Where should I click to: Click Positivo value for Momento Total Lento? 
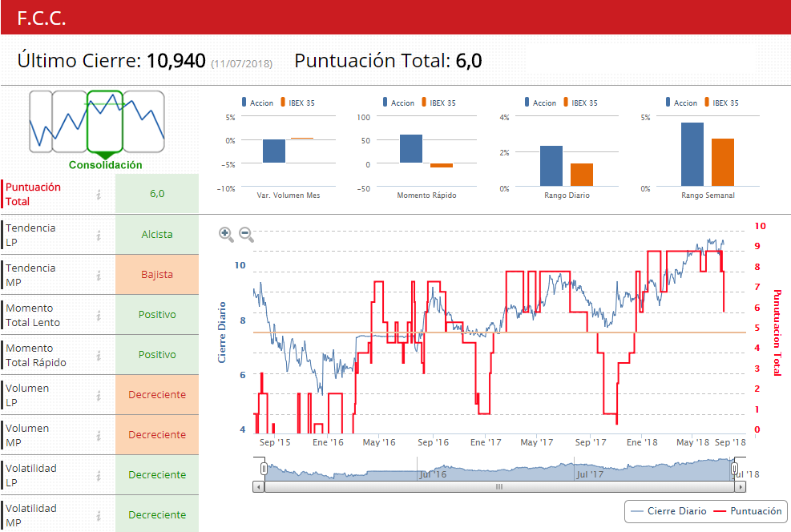(x=157, y=315)
